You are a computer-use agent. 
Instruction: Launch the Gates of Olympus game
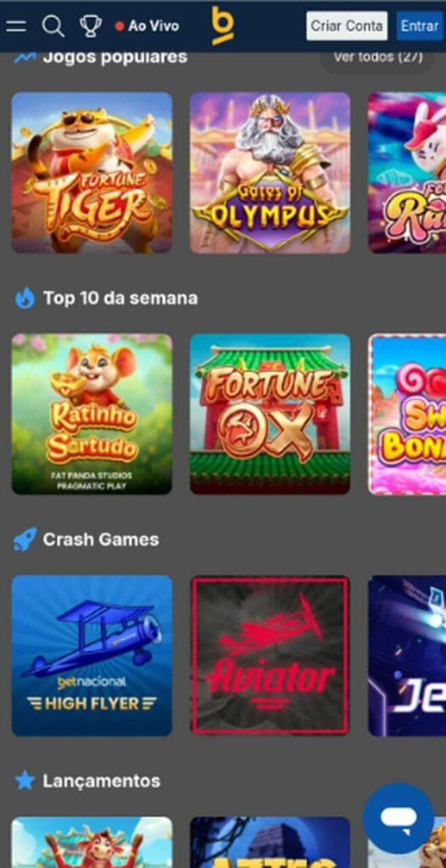(x=270, y=173)
